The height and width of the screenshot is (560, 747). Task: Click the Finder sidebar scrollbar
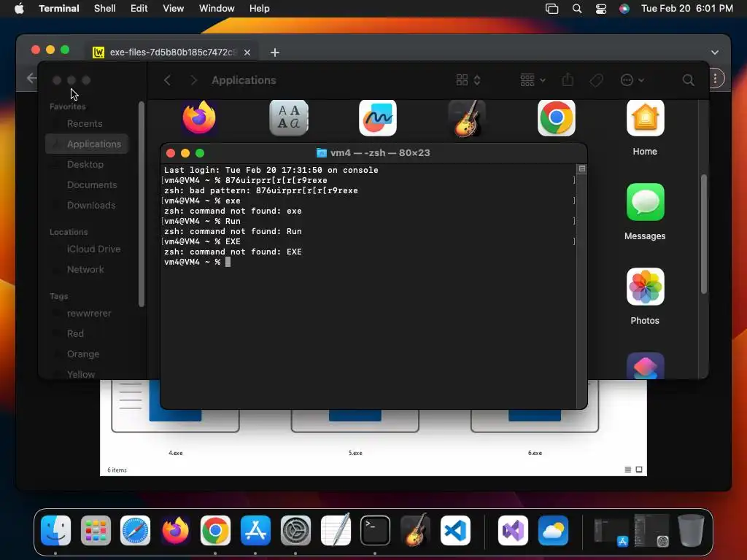(141, 204)
